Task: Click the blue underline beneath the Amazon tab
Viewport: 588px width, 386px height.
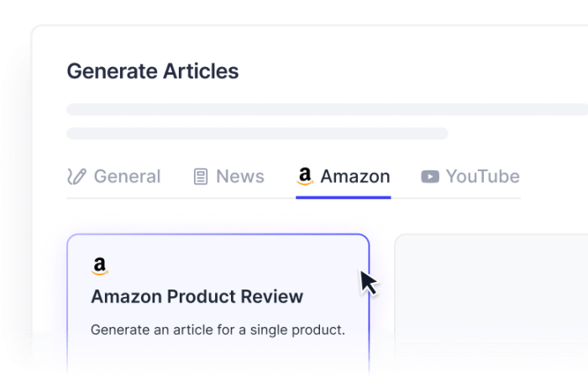Action: click(x=343, y=197)
